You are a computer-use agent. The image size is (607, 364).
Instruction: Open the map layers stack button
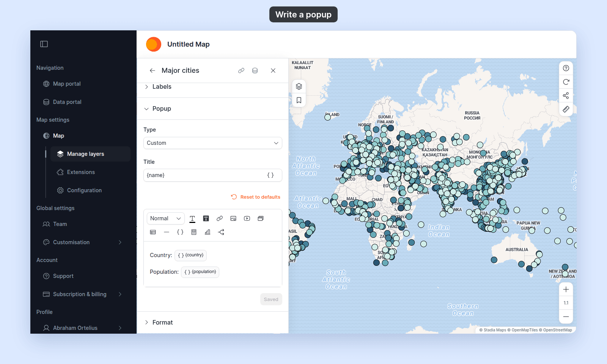tap(299, 86)
